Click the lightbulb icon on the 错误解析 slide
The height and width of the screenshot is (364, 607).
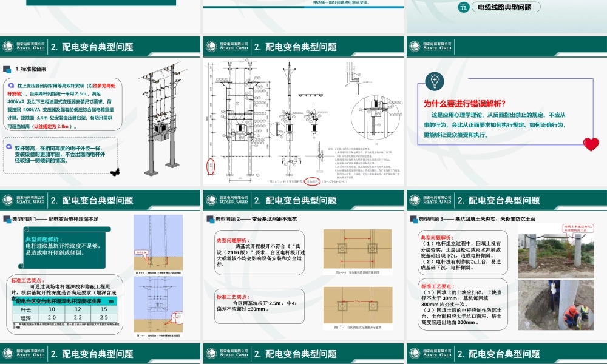435,81
